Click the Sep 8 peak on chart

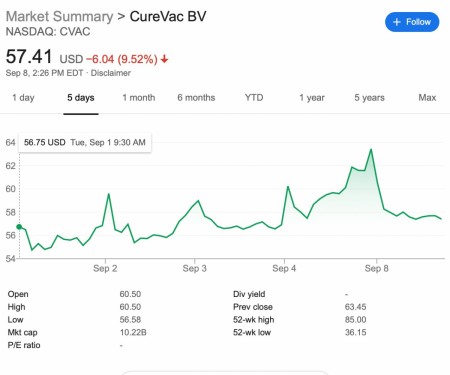click(x=371, y=149)
